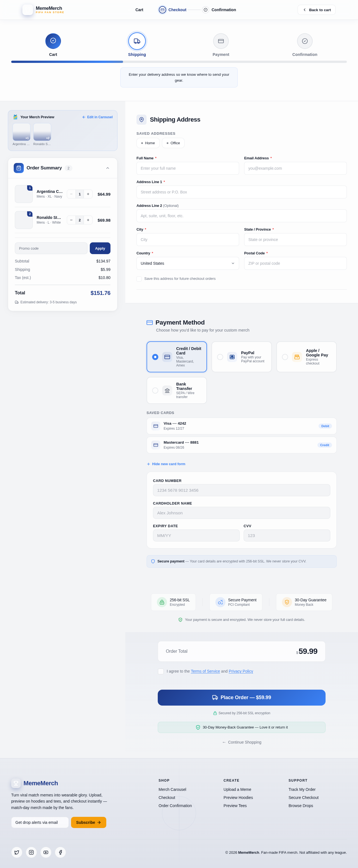Select the Home saved address
The height and width of the screenshot is (868, 358).
tap(148, 143)
